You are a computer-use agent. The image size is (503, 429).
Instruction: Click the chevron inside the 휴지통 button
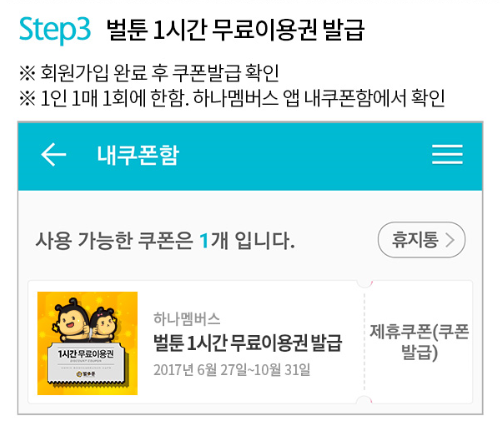click(450, 240)
